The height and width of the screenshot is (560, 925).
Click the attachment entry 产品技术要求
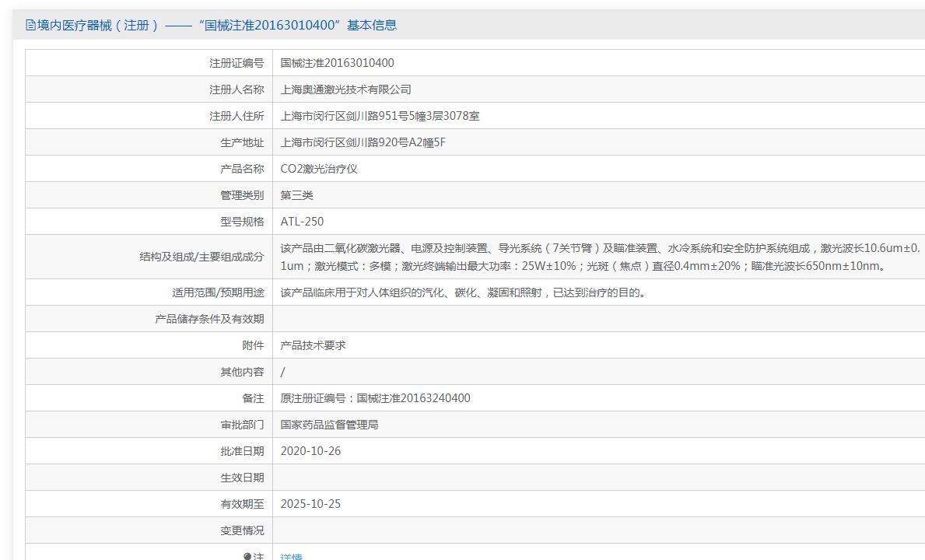coord(314,345)
